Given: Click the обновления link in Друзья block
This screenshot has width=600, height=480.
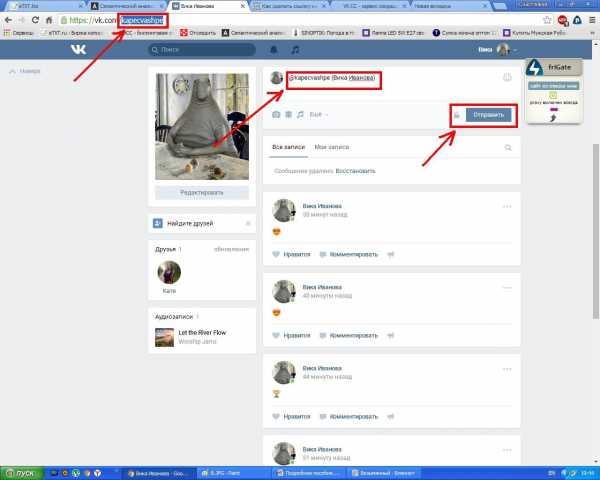Looking at the screenshot, I should [231, 249].
